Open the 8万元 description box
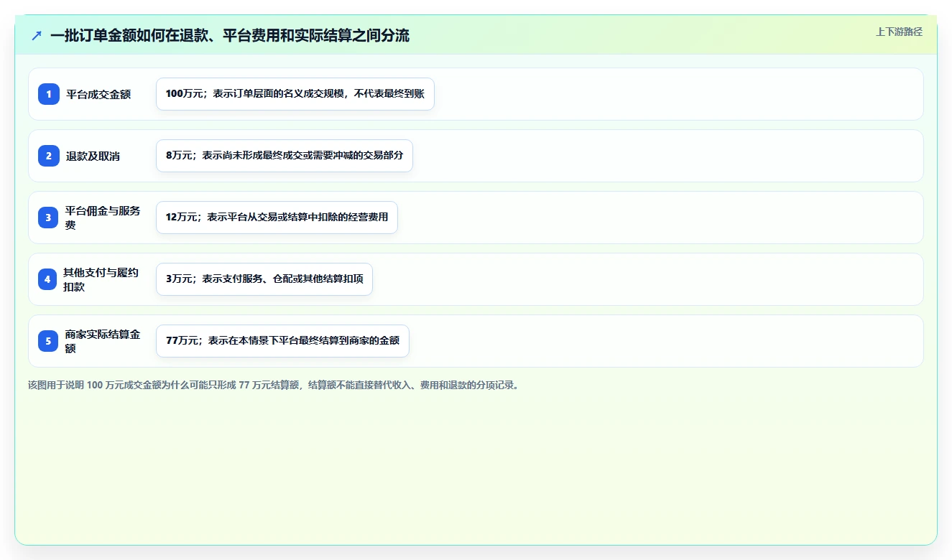The height and width of the screenshot is (560, 952). click(285, 156)
